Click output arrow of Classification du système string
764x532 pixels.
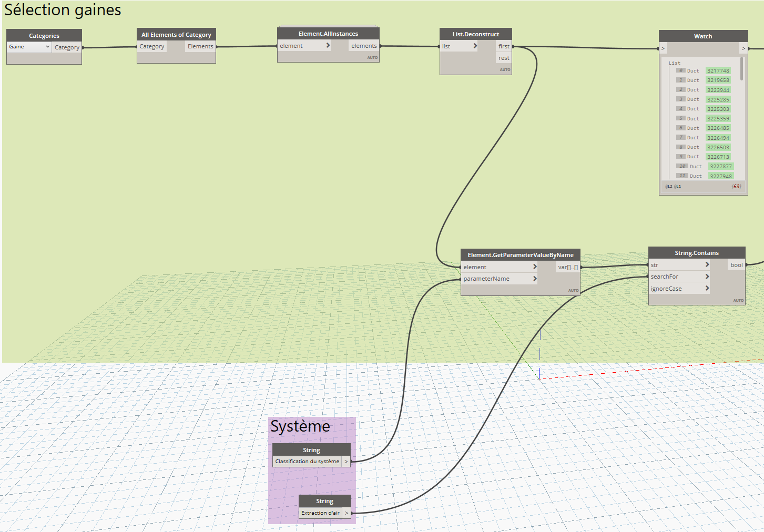click(346, 462)
